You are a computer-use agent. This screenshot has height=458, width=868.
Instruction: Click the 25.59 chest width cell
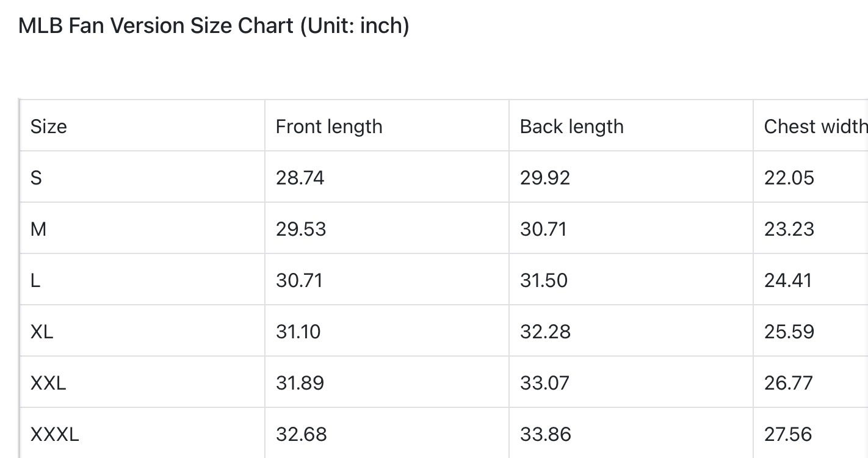[789, 332]
